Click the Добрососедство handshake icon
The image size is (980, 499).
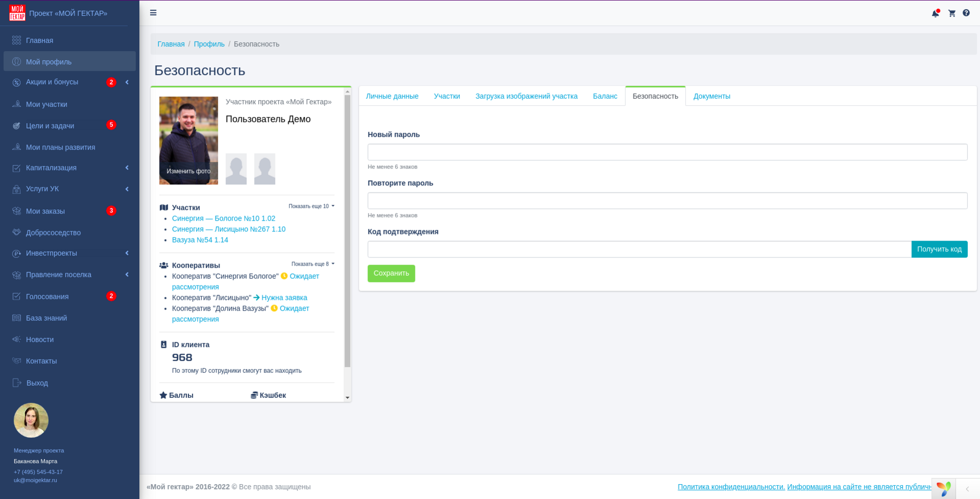17,232
